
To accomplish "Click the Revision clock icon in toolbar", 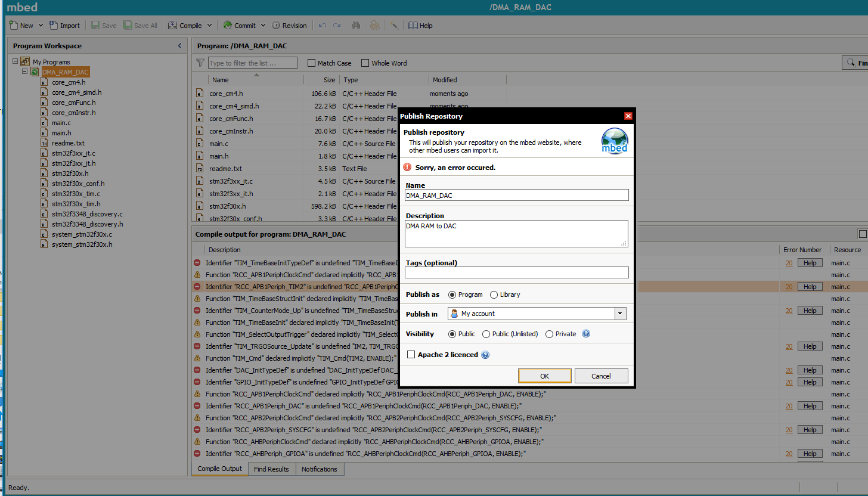I will [277, 26].
